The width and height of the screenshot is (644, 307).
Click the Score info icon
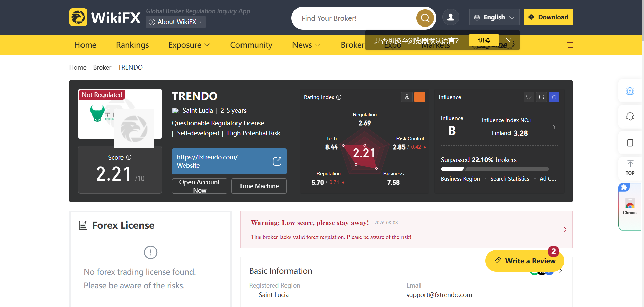pos(129,157)
